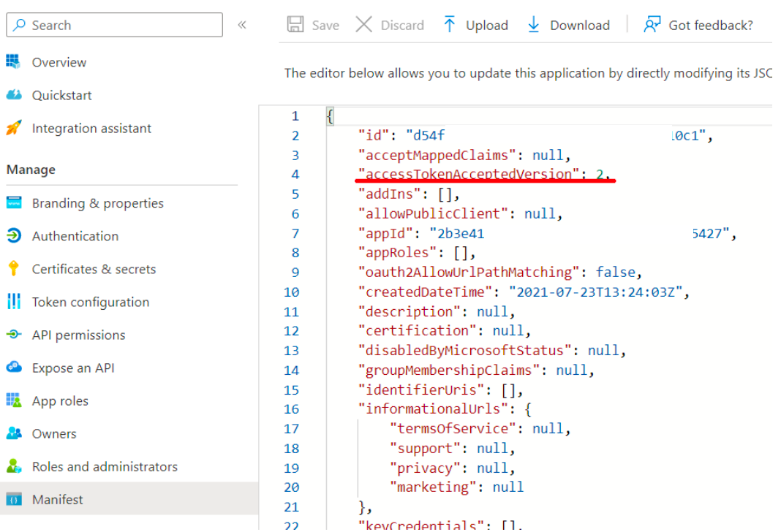The image size is (781, 532).
Task: Click the Quickstart cloud icon
Action: [x=13, y=94]
